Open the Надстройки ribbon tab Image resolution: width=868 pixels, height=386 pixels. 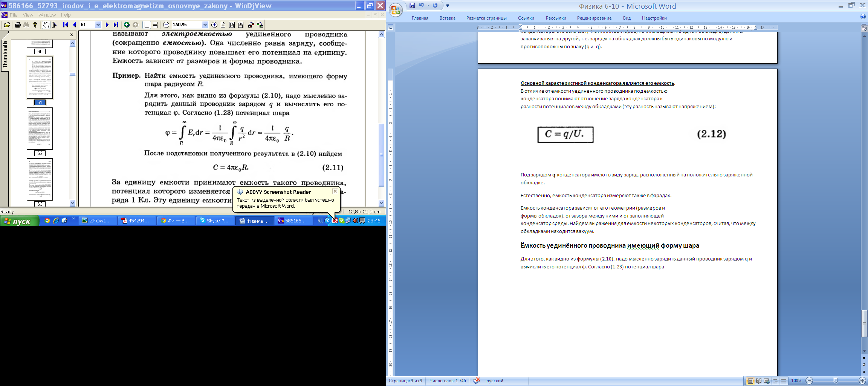click(x=654, y=18)
